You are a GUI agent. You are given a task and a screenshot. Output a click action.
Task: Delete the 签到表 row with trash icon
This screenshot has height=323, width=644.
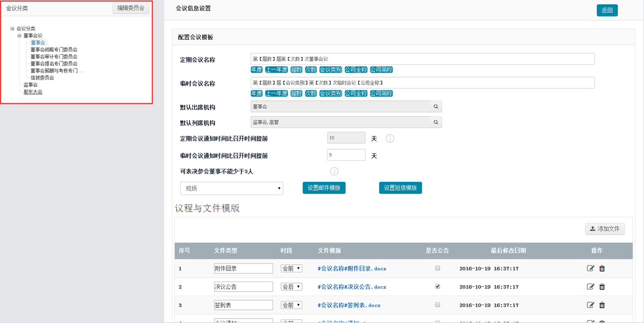click(602, 305)
